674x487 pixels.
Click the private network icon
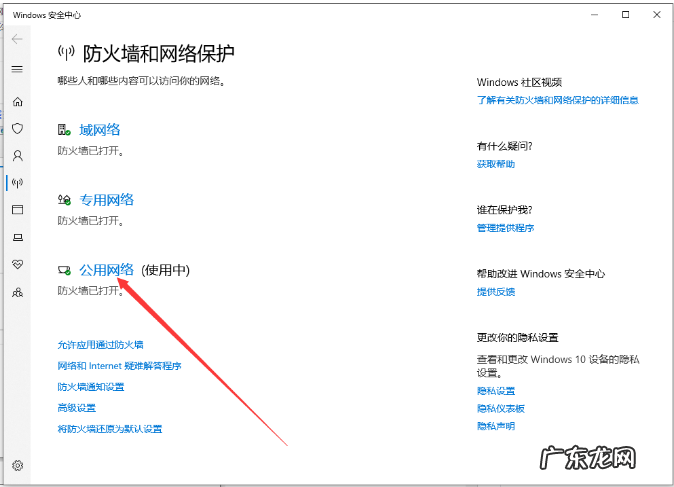64,200
